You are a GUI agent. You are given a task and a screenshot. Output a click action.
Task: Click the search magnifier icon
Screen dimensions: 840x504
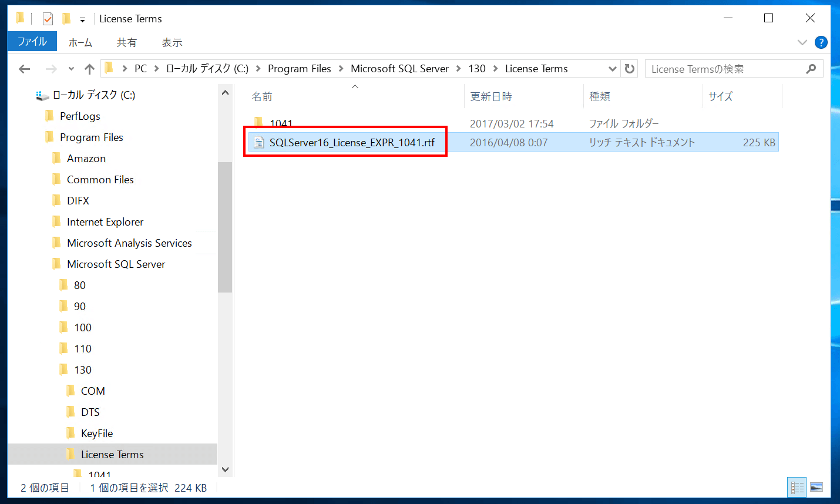point(812,69)
